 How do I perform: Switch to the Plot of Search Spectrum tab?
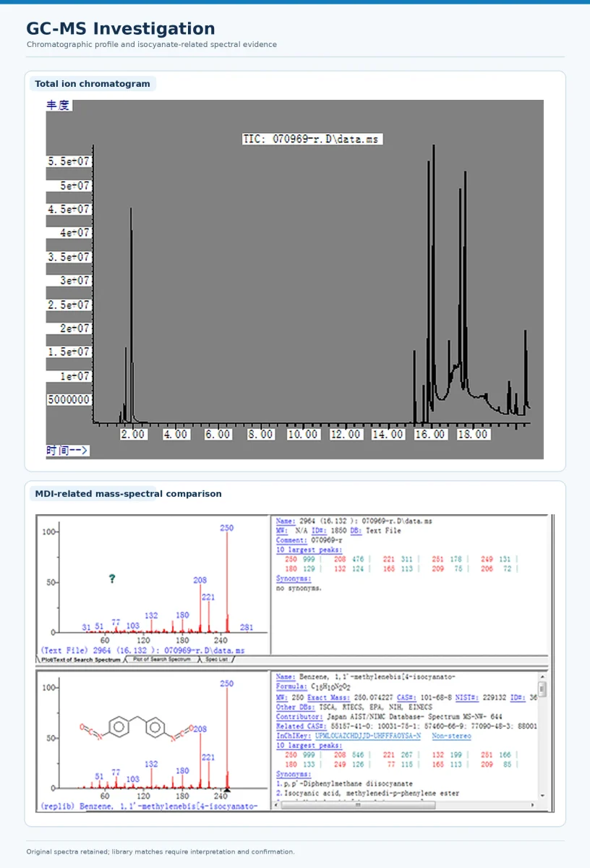point(162,660)
